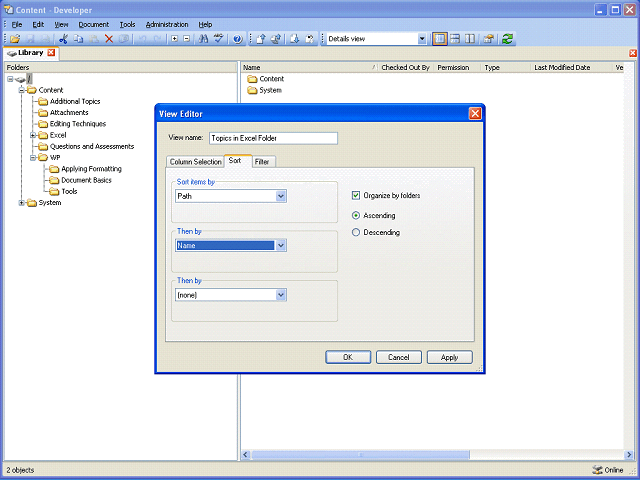The height and width of the screenshot is (480, 640).
Task: Click the Cancel Check Out icon
Action: pos(310,39)
